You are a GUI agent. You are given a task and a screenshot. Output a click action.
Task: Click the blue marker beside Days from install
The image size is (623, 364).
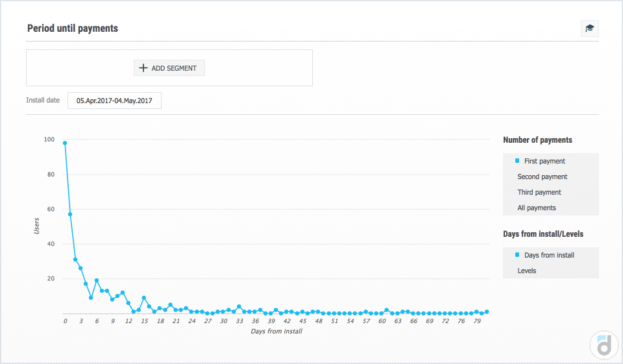click(x=517, y=255)
